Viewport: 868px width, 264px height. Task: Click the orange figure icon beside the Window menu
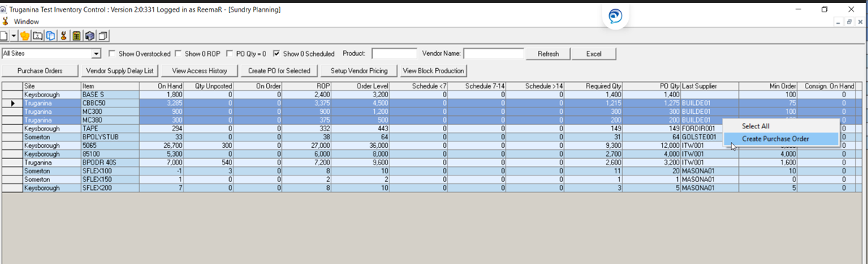click(6, 21)
